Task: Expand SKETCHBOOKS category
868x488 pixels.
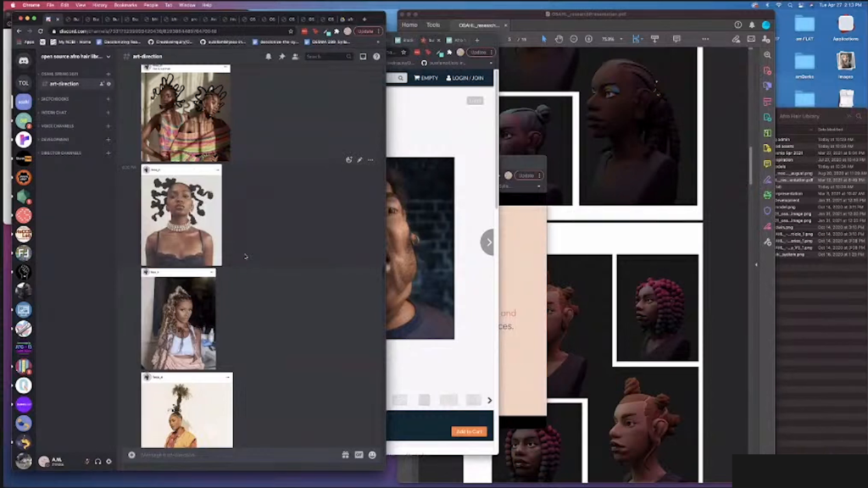Action: [x=54, y=99]
